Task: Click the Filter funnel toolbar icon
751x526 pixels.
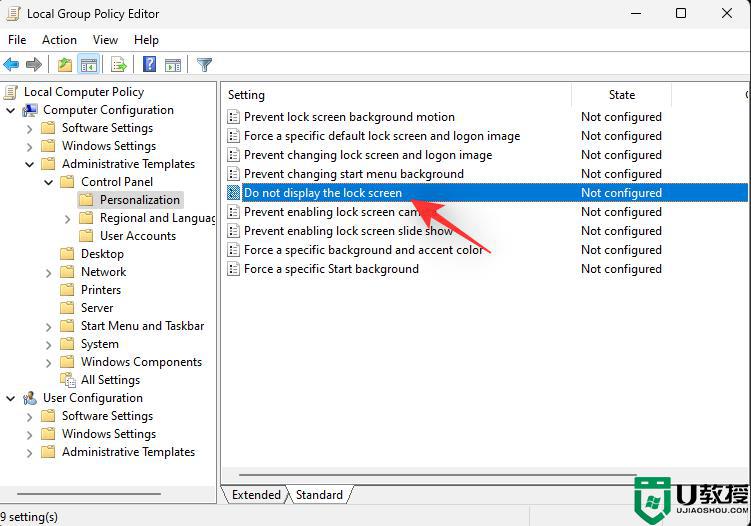Action: point(205,65)
